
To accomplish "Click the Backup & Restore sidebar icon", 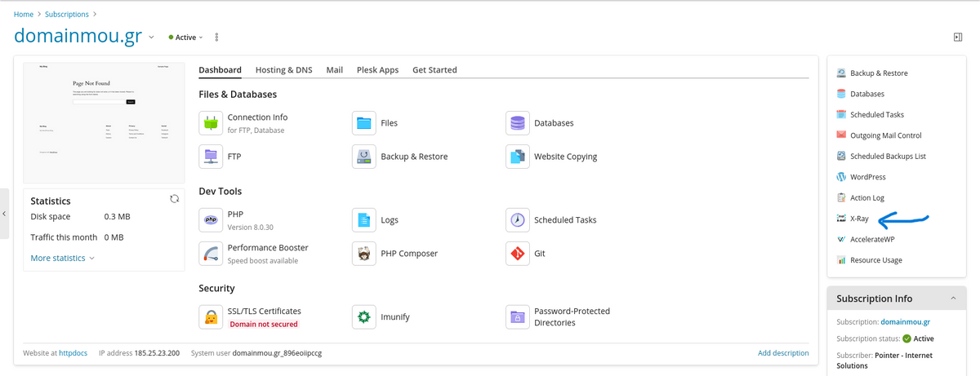I will 841,73.
